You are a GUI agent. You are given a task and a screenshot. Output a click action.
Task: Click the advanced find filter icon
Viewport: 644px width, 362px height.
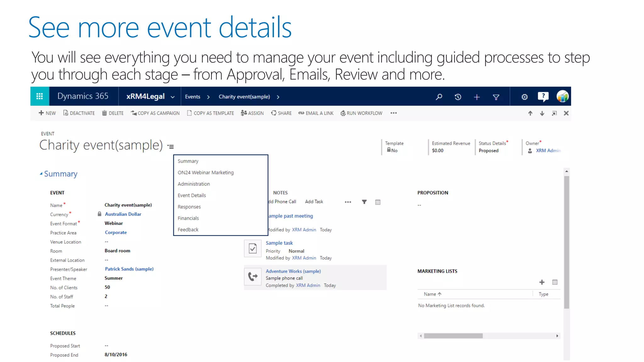click(x=496, y=97)
